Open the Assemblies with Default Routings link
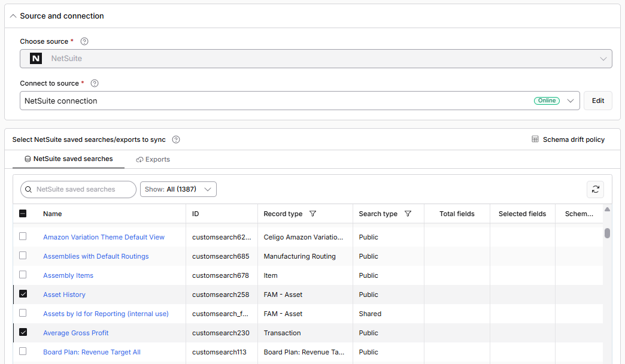The height and width of the screenshot is (364, 625). 96,256
